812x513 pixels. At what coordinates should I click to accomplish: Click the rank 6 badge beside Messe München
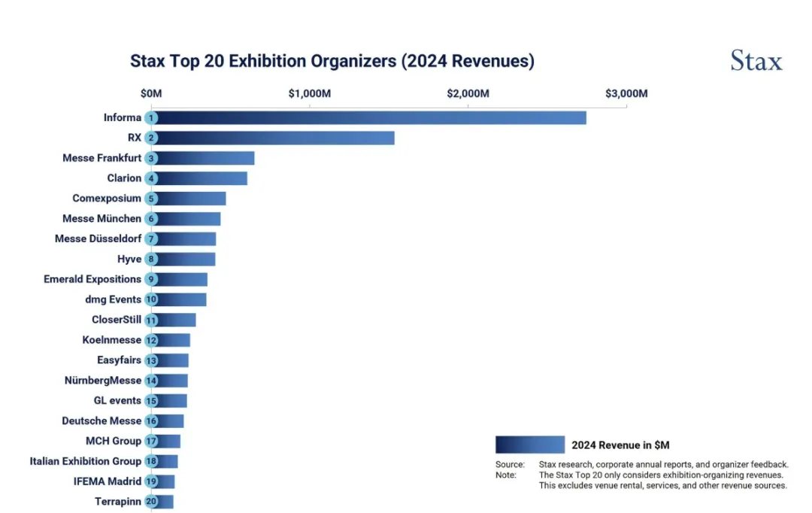[151, 219]
